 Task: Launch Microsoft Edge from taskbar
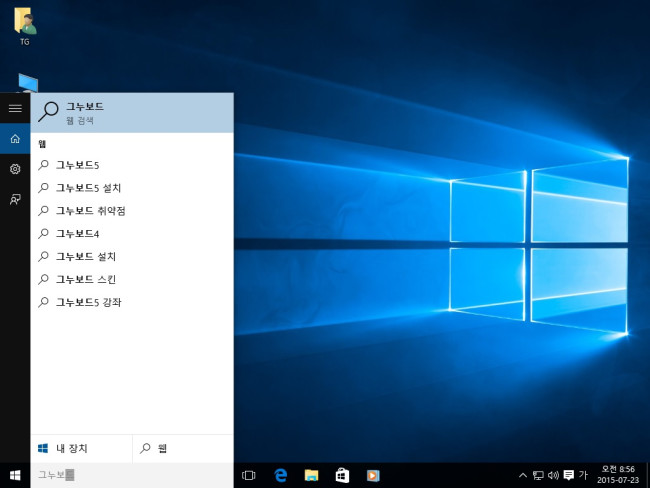[281, 475]
